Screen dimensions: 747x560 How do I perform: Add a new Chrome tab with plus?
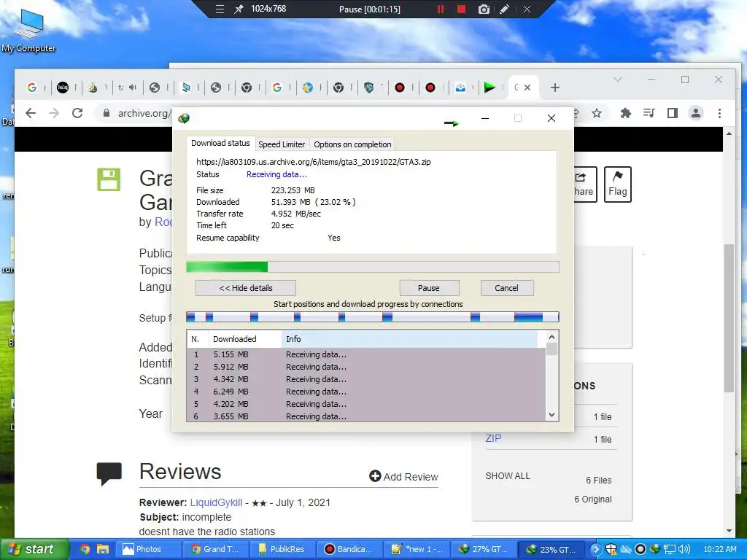pos(554,87)
